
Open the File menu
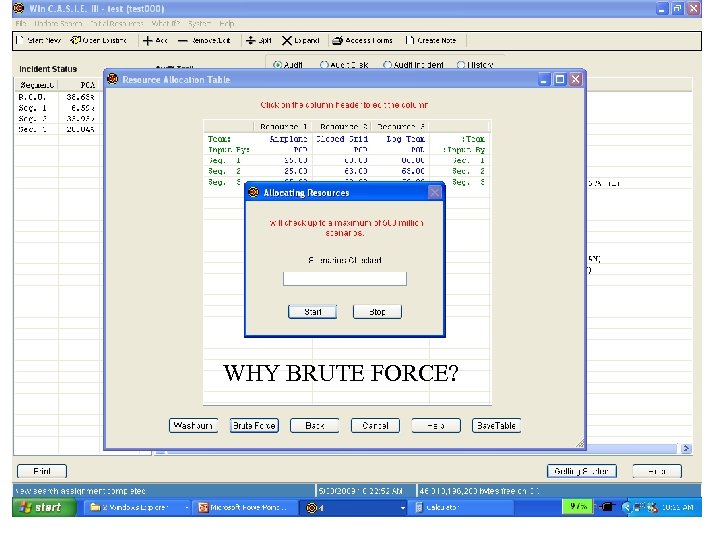(x=21, y=23)
